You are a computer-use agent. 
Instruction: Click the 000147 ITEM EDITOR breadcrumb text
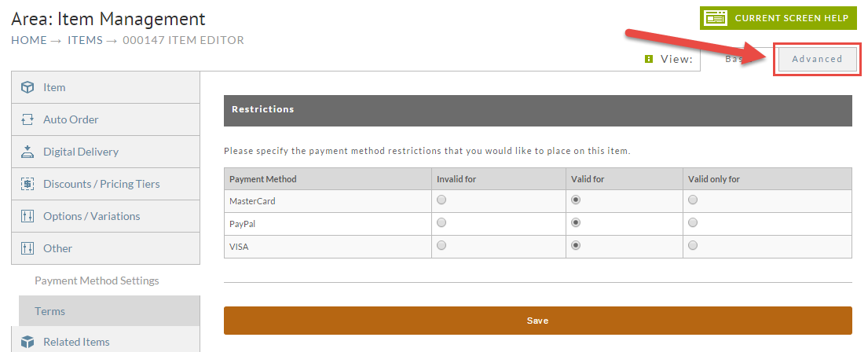pos(183,40)
